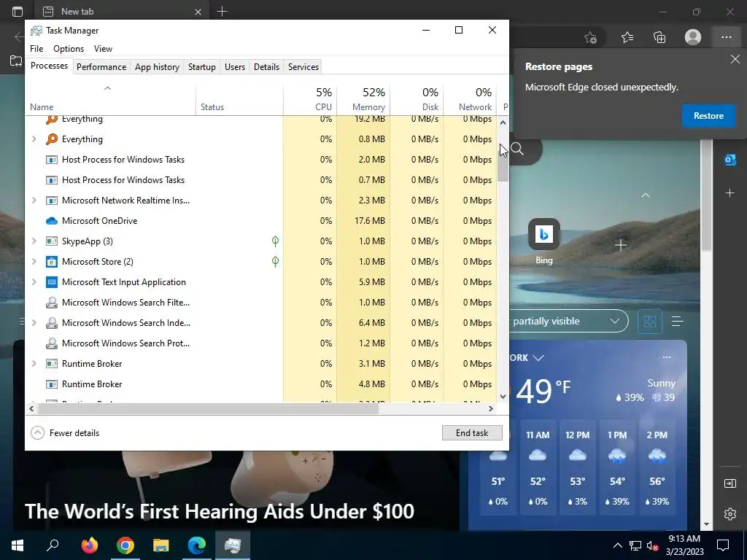This screenshot has height=560, width=747.
Task: Sort processes by CPU column
Action: (x=310, y=100)
